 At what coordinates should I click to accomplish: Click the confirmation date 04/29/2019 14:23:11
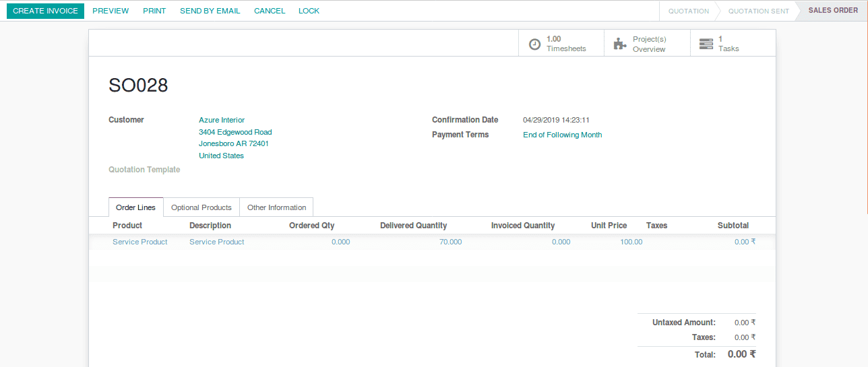557,120
